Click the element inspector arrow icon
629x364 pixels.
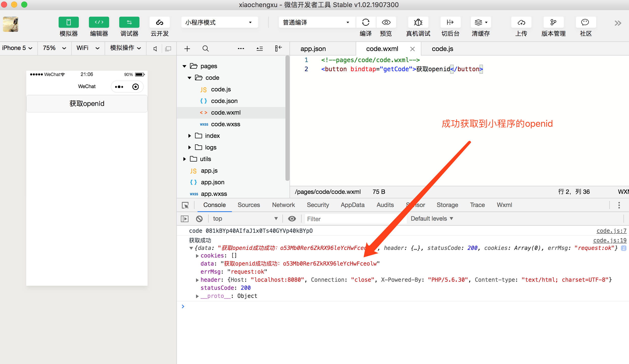185,205
